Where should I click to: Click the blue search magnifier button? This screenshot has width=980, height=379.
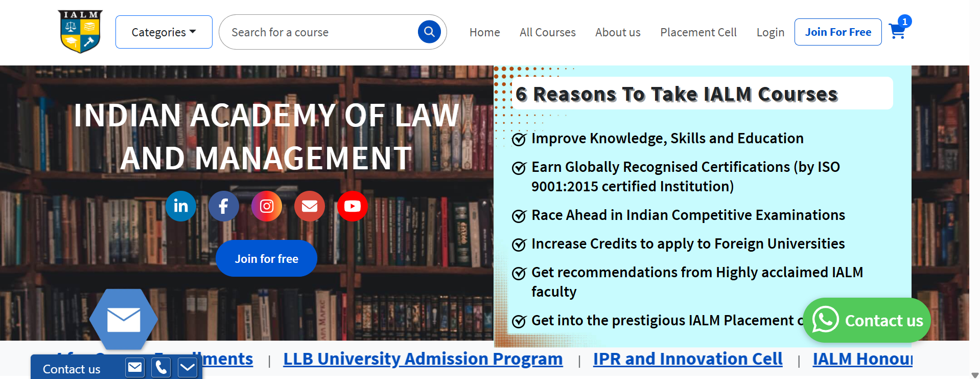429,32
